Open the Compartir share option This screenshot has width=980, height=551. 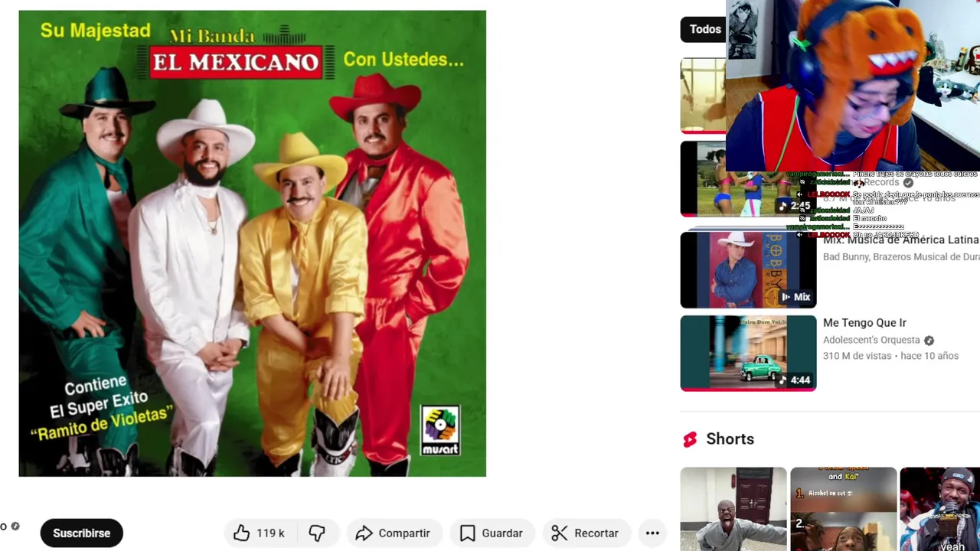pyautogui.click(x=393, y=533)
